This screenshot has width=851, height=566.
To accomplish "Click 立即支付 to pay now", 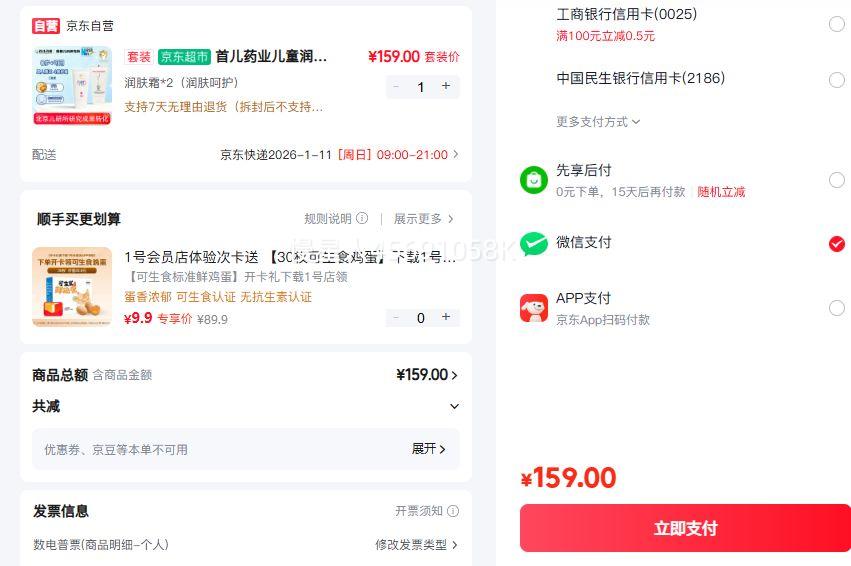I will (685, 528).
